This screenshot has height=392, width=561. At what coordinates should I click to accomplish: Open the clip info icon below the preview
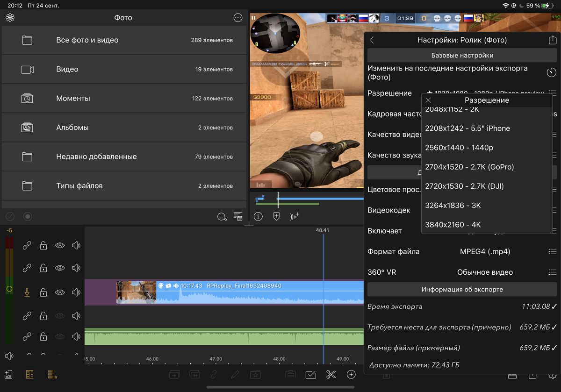[258, 216]
